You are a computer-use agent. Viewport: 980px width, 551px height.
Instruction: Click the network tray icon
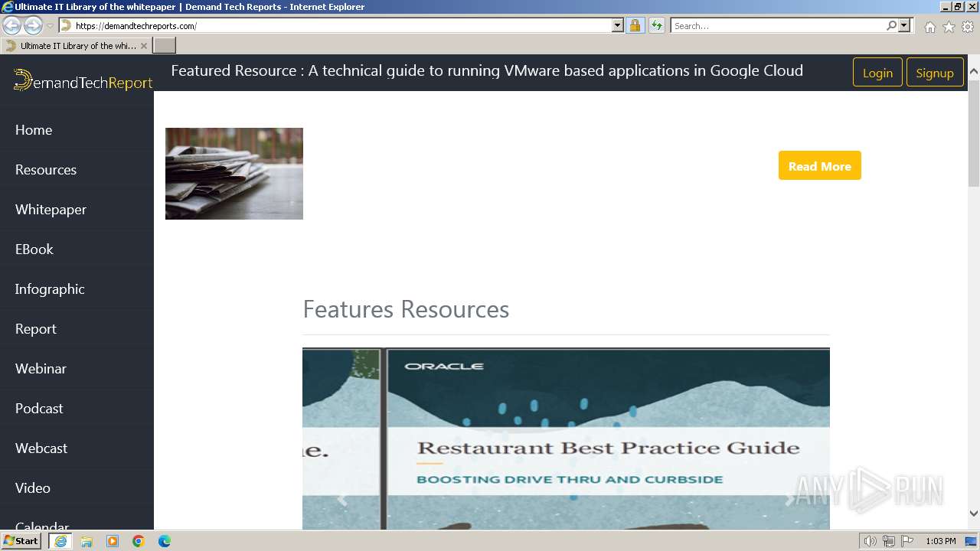click(x=889, y=541)
